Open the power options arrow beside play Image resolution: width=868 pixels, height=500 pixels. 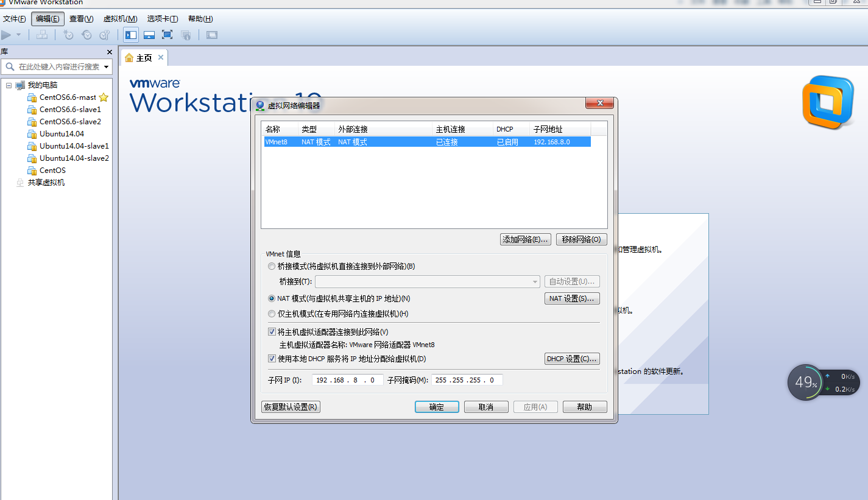click(x=18, y=35)
